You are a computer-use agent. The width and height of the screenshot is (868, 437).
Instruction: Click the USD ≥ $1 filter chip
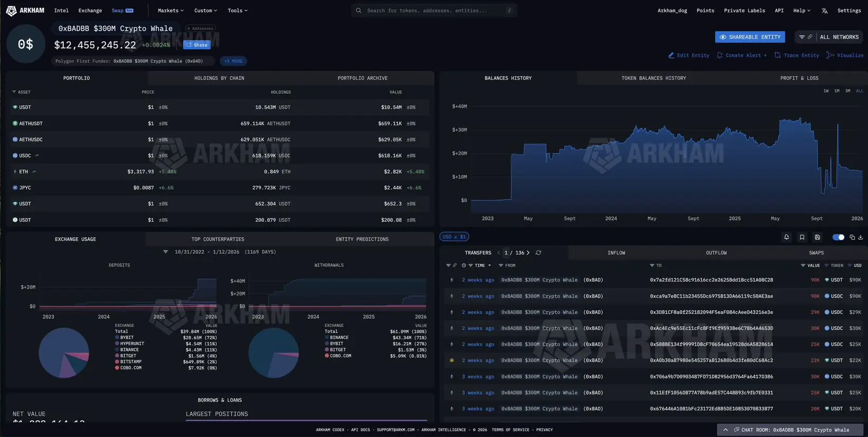pos(454,237)
